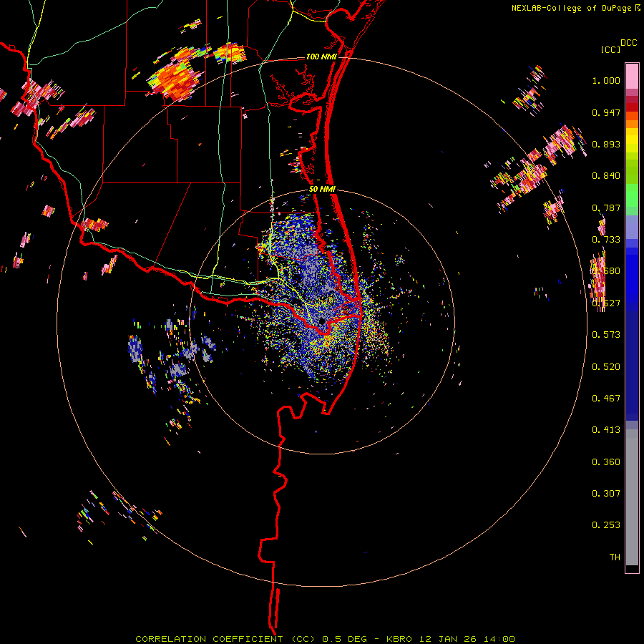Select the 0.307 scale value
This screenshot has height=644, width=644.
pyautogui.click(x=606, y=494)
